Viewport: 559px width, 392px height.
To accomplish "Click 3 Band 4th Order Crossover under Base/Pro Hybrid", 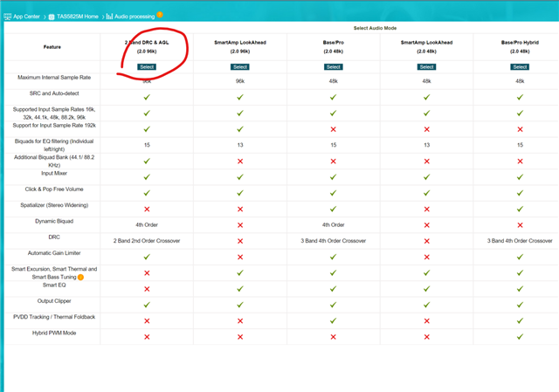I will coord(520,241).
